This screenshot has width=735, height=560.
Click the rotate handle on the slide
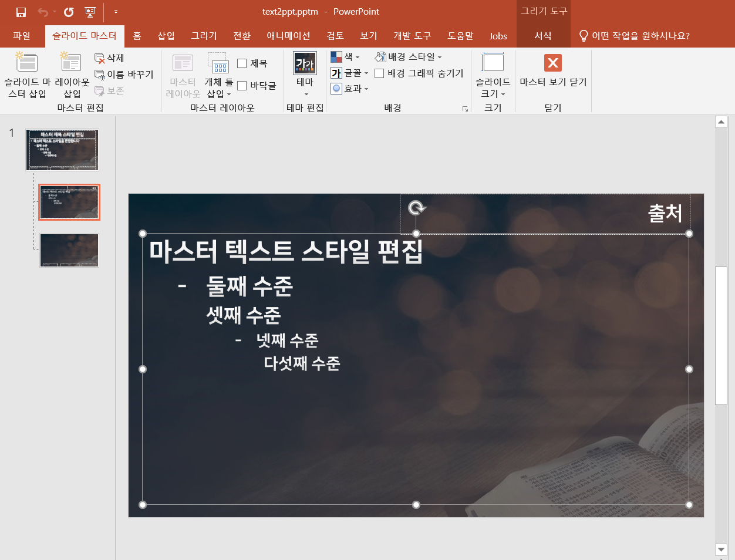click(x=416, y=208)
